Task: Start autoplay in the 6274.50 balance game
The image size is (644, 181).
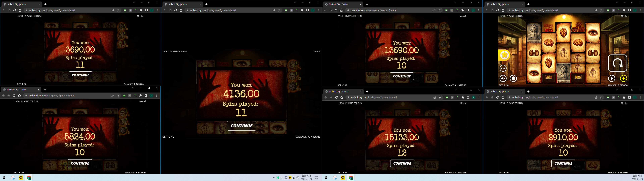Action: click(611, 78)
